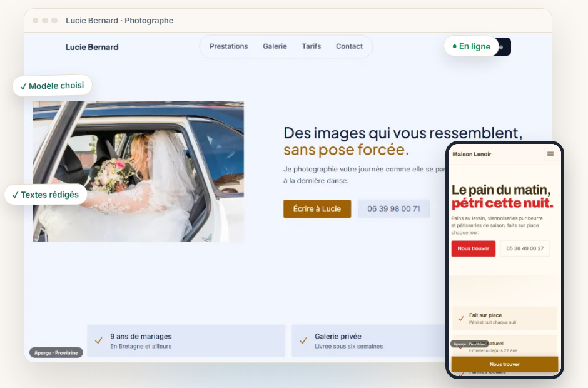Click the Livrée sous six semaines subtitle
Screen dimensions: 588x388
pyautogui.click(x=349, y=346)
